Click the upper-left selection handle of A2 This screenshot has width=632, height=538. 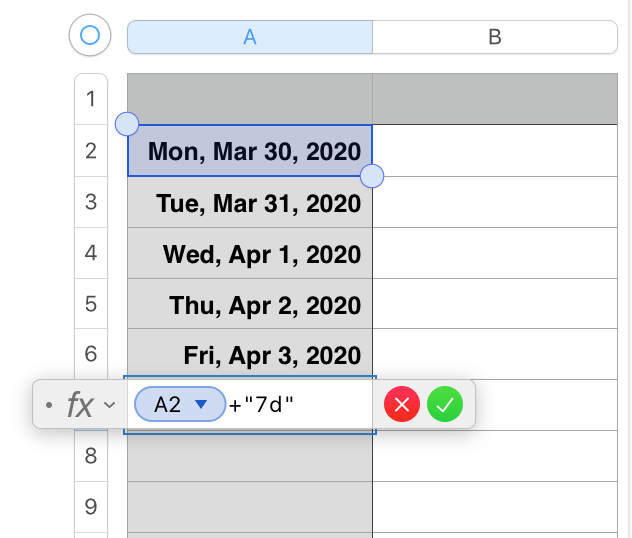pos(127,124)
